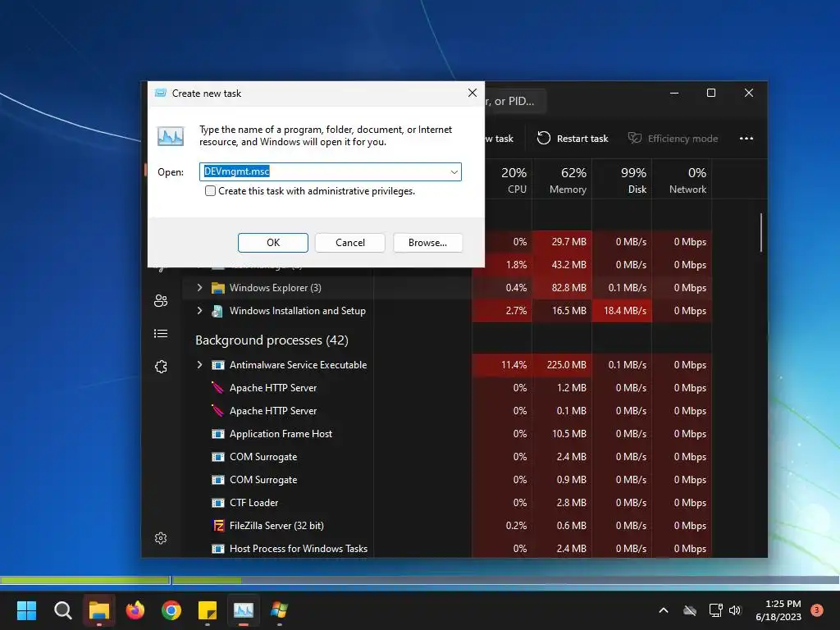Select Application Frame Host process
The image size is (840, 630).
(281, 434)
